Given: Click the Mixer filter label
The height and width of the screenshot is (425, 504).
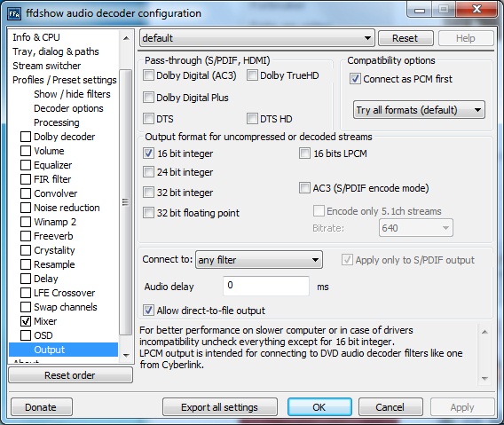Looking at the screenshot, I should (x=45, y=321).
